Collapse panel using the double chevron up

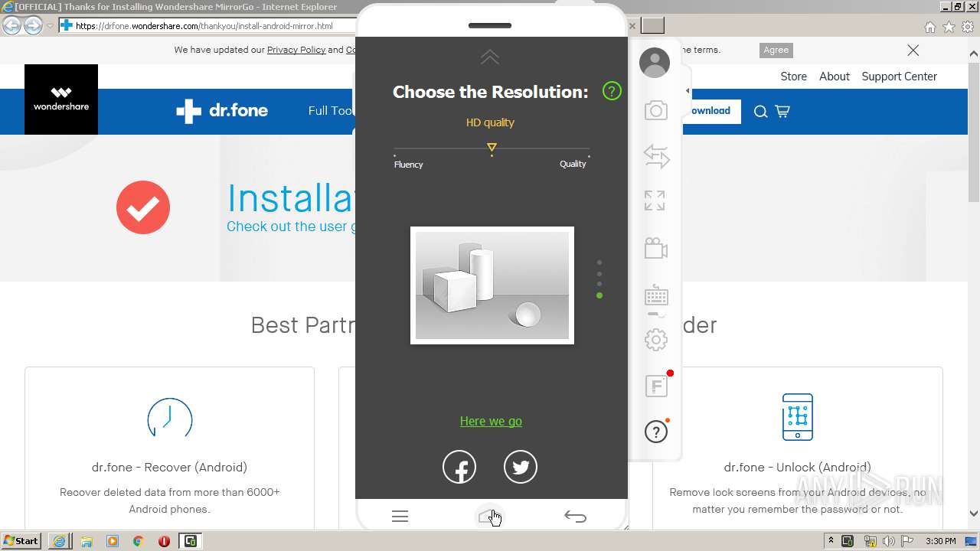(x=490, y=57)
